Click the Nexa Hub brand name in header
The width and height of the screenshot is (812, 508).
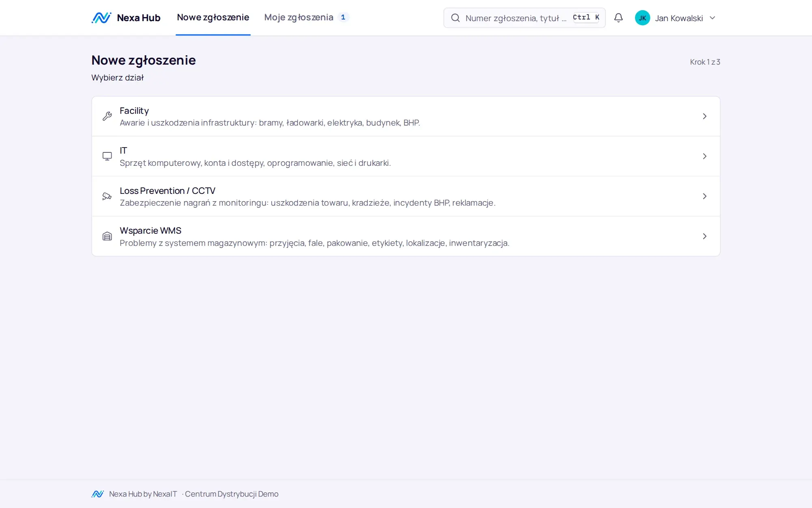139,18
